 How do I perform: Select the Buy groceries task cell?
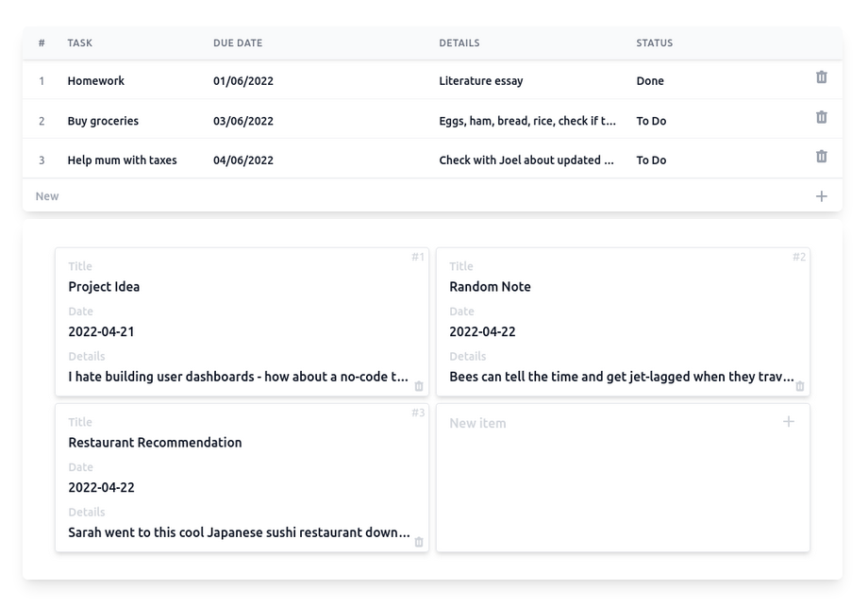[x=103, y=121]
